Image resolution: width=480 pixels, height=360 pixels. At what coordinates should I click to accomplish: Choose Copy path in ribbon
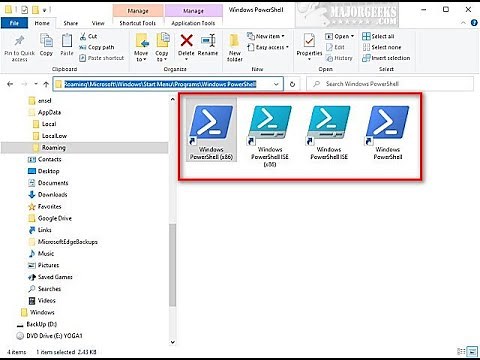(97, 47)
